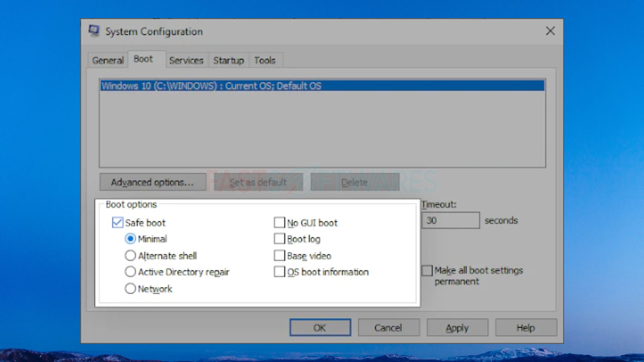
Task: Open the Services tab
Action: [x=186, y=60]
